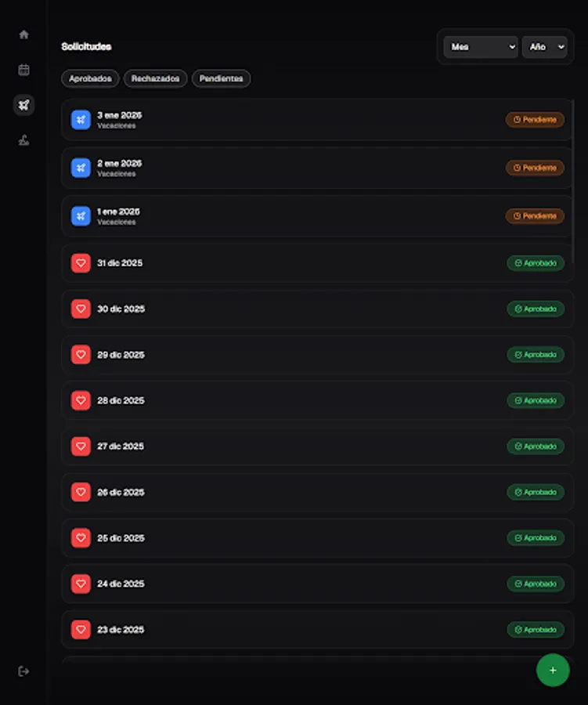Click Aprobado badge on 27 dic 2025
The image size is (588, 705).
536,446
